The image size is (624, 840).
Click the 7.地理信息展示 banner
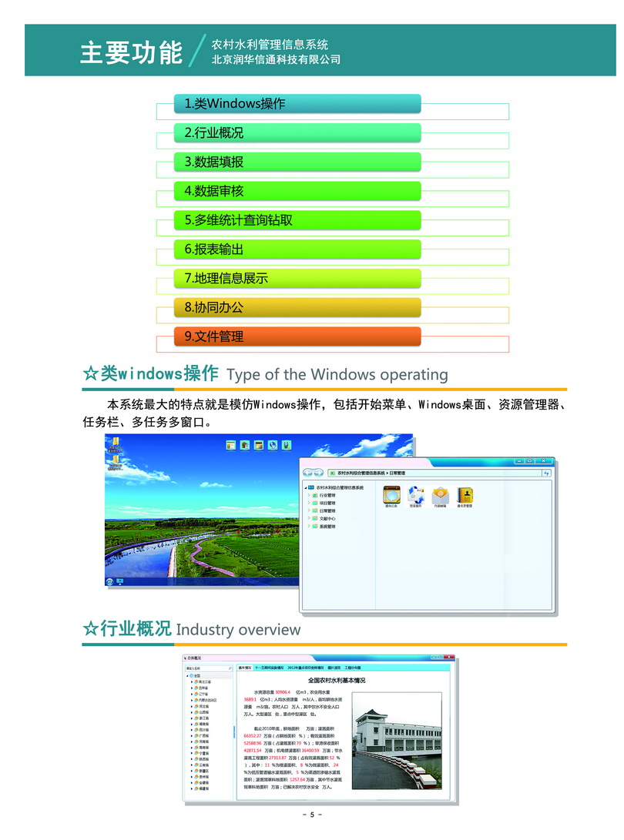pos(297,278)
